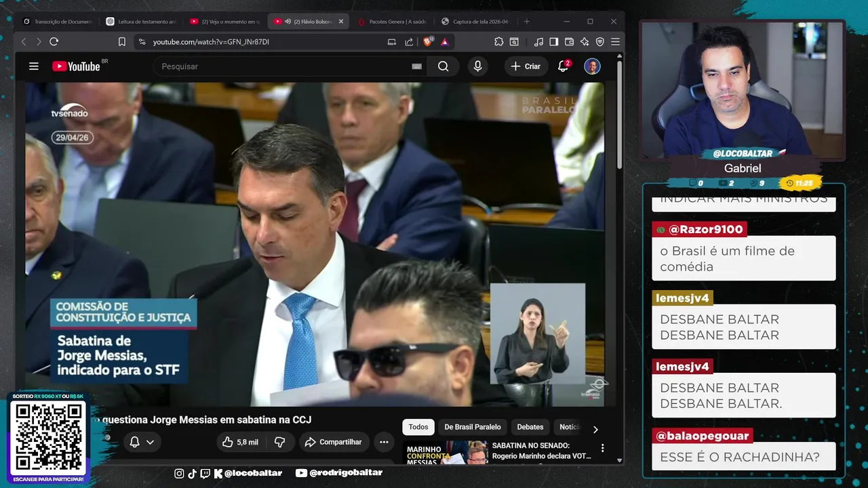Go back in browser history
Image resolution: width=868 pixels, height=488 pixels.
tap(24, 42)
